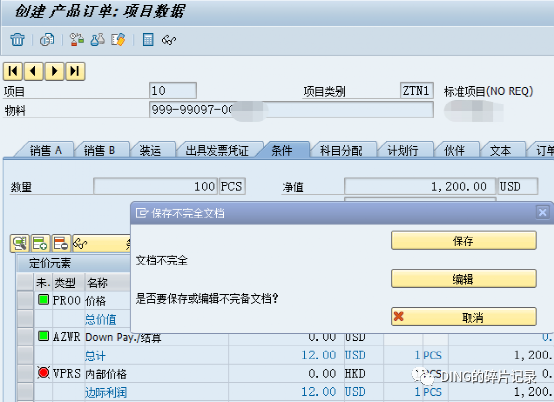Click the blue flasks toolbar icon
Image resolution: width=554 pixels, height=402 pixels.
coord(98,40)
